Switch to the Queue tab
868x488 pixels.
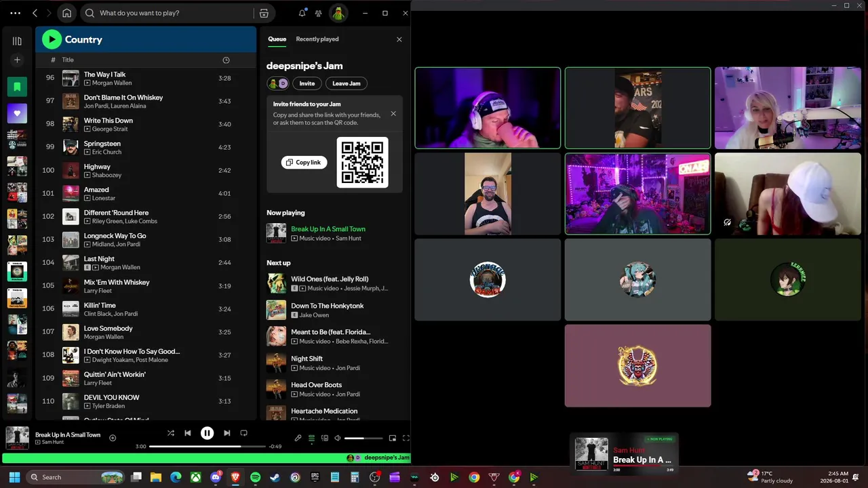[277, 39]
